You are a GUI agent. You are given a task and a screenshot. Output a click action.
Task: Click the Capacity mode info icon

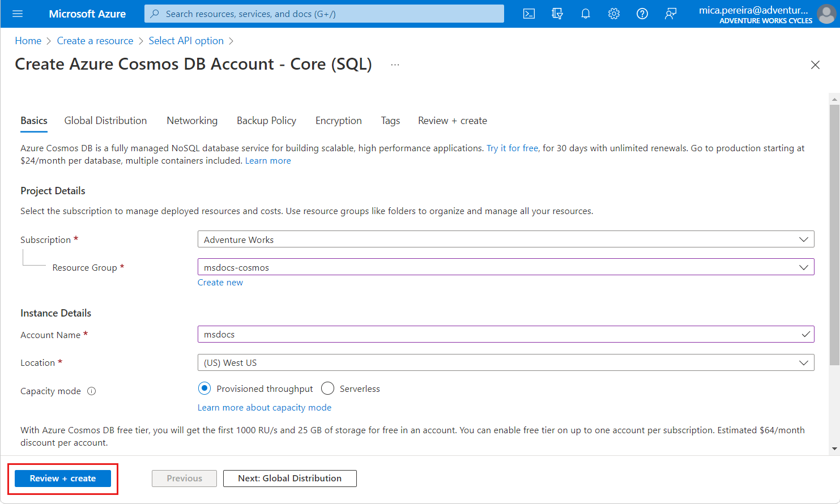[92, 391]
